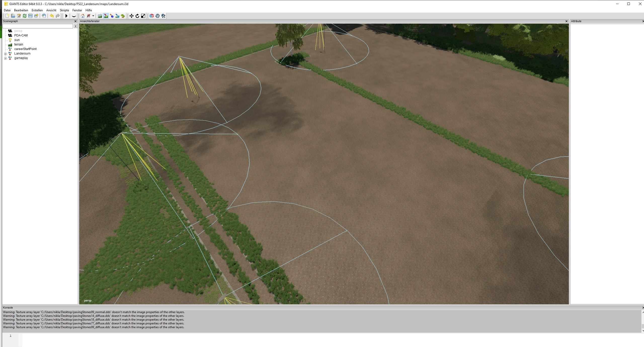
Task: Click the home camera view icon
Action: coord(83,16)
